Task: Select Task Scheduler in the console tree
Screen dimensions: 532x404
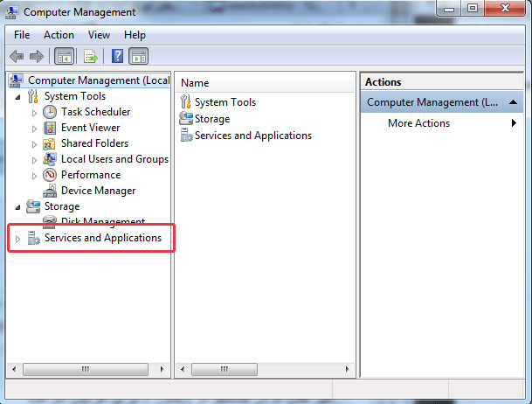Action: tap(95, 112)
